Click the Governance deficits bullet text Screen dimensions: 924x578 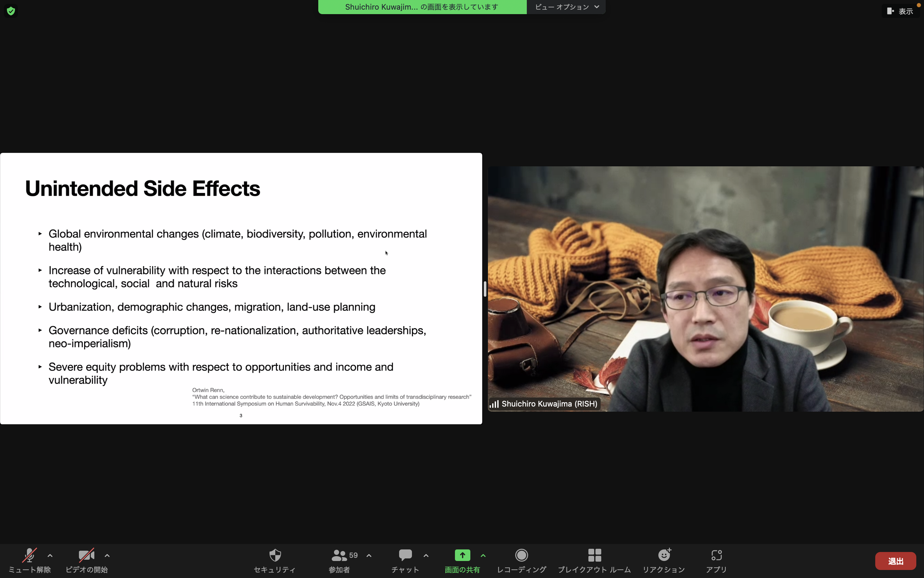tap(237, 337)
